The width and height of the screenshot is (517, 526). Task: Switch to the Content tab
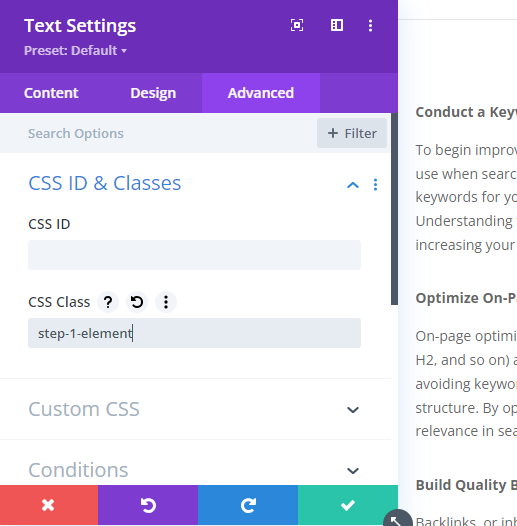51,93
